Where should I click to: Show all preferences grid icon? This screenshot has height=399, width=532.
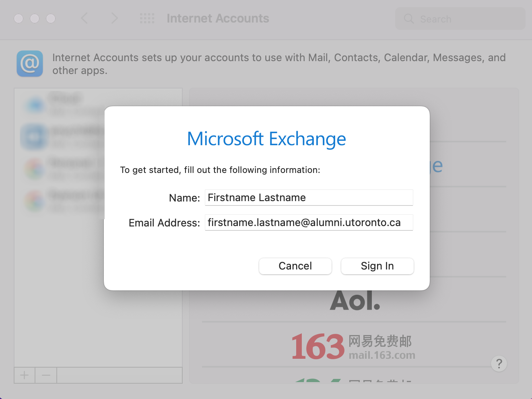[147, 18]
